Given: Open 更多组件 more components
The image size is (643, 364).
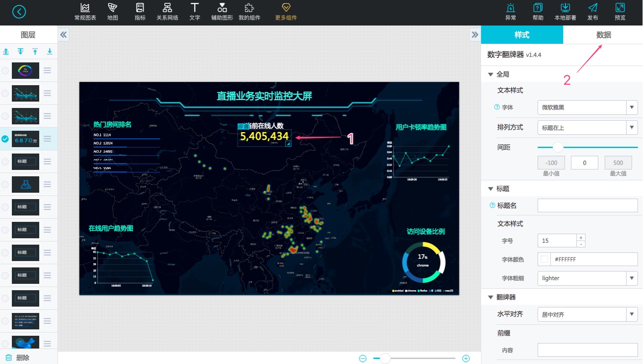Looking at the screenshot, I should coord(286,12).
